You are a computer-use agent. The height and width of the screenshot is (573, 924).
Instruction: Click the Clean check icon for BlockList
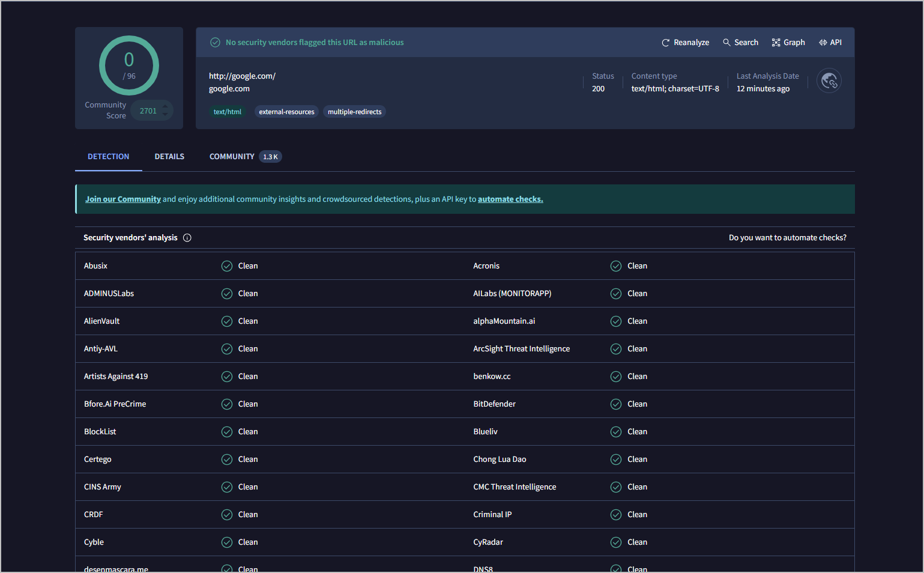227,432
